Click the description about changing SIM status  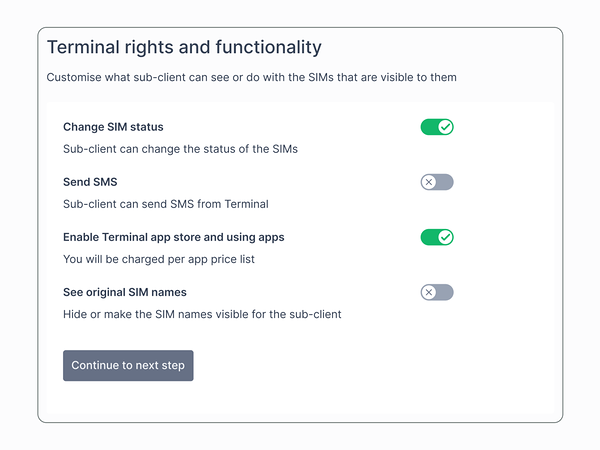pyautogui.click(x=180, y=149)
